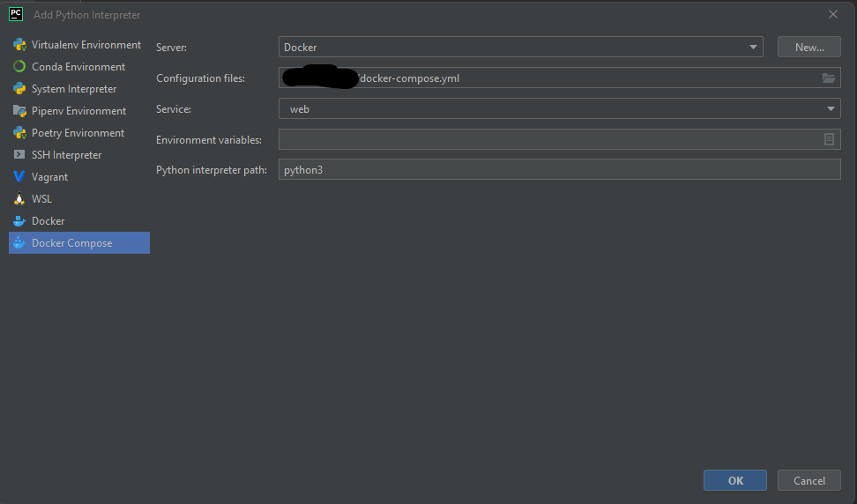
Task: Click New... server button
Action: [809, 47]
